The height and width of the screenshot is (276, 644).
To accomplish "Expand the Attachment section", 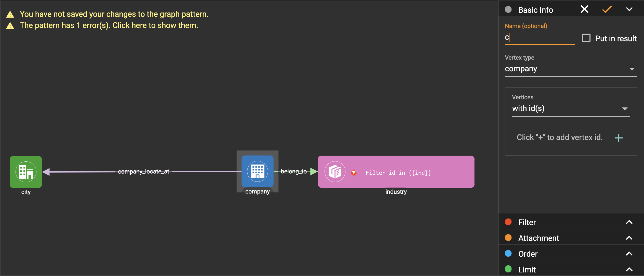I will (x=629, y=238).
